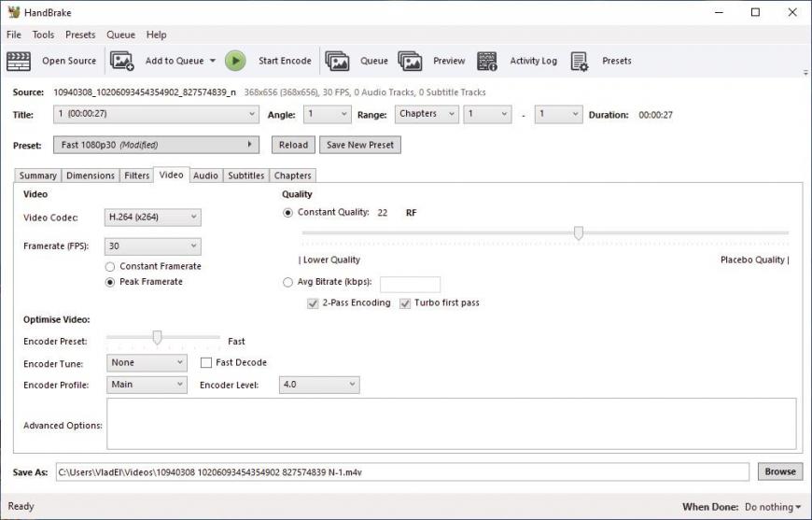
Task: Click the Open Source label
Action: [69, 61]
